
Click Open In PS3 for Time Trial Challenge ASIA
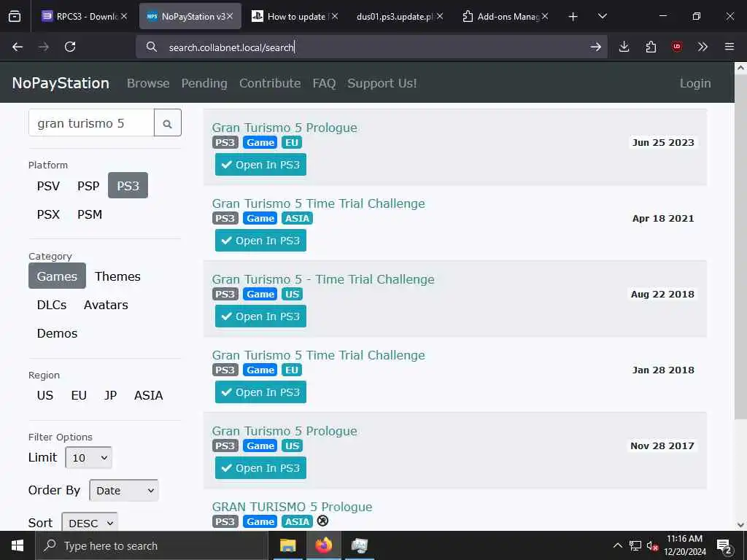tap(260, 241)
